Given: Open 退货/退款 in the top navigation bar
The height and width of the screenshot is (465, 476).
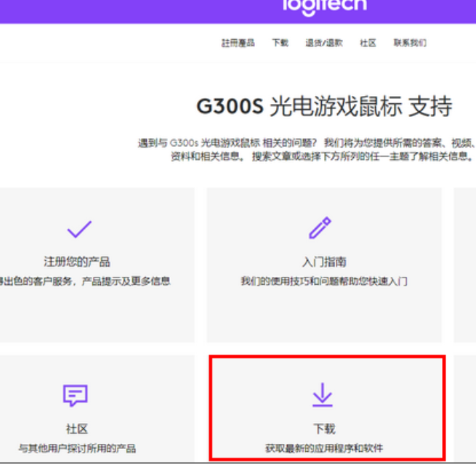Looking at the screenshot, I should coord(324,43).
